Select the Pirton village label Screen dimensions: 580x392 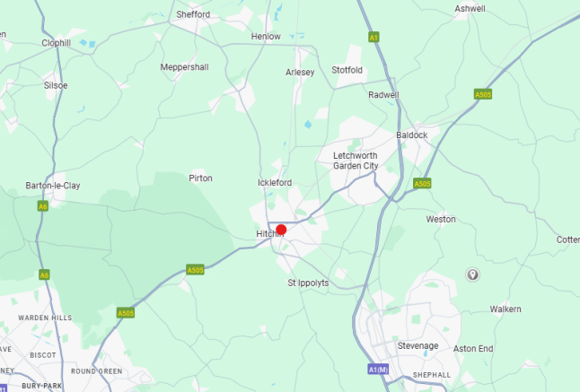pyautogui.click(x=200, y=179)
